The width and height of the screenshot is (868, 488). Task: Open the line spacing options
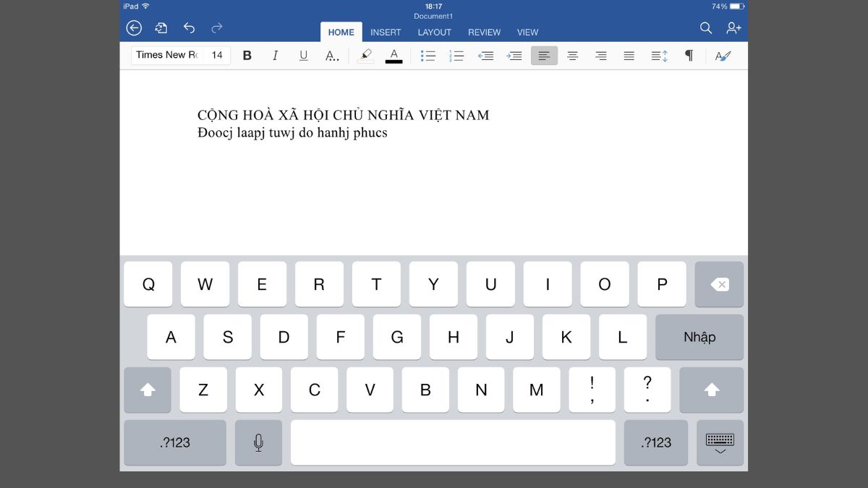point(658,55)
